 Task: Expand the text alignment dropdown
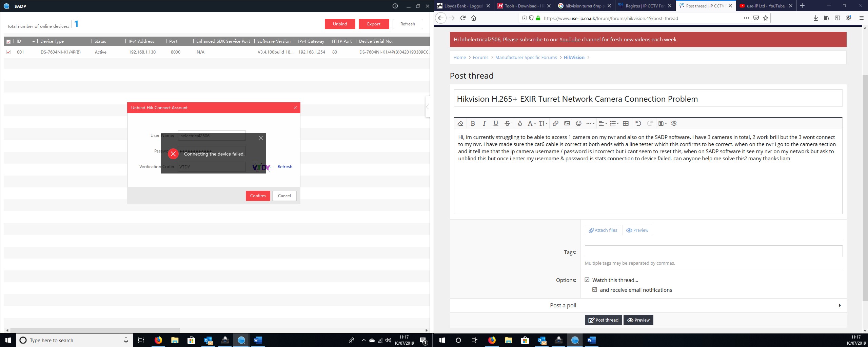coord(603,124)
